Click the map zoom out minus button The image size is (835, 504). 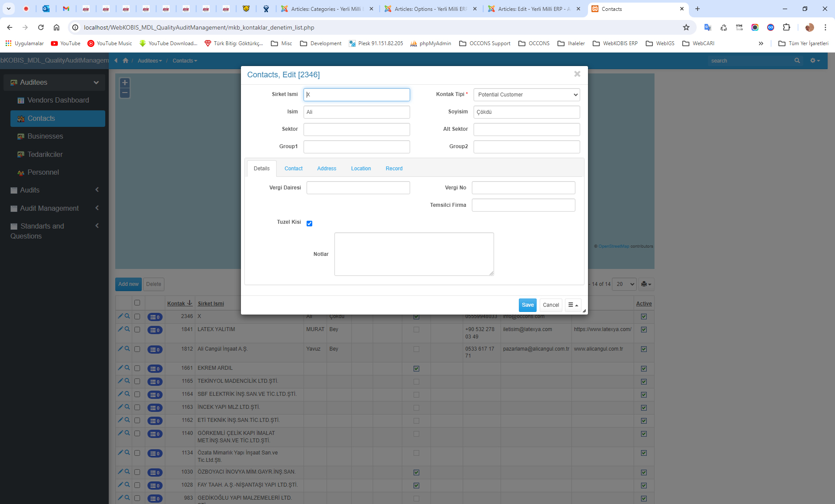click(x=125, y=93)
